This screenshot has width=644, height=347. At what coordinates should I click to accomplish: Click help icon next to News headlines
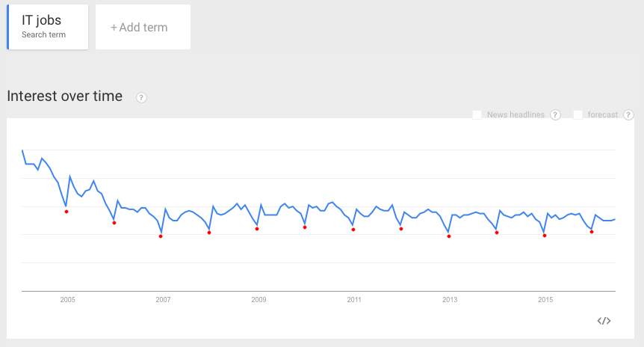click(x=555, y=114)
